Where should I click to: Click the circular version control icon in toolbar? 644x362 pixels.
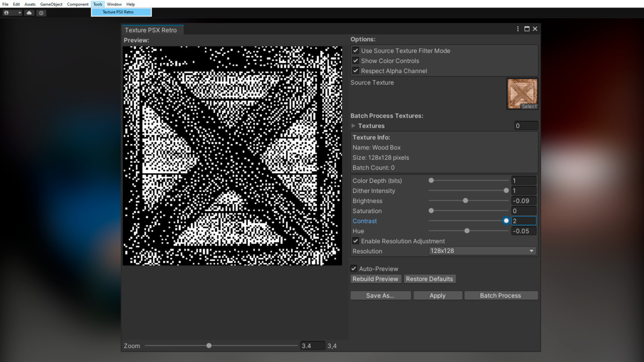tap(41, 13)
